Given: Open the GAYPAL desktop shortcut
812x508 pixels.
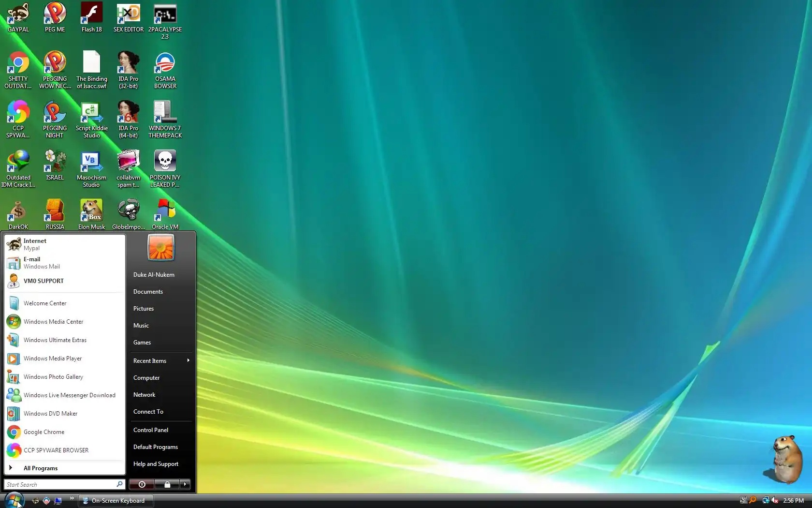Looking at the screenshot, I should click(x=18, y=17).
